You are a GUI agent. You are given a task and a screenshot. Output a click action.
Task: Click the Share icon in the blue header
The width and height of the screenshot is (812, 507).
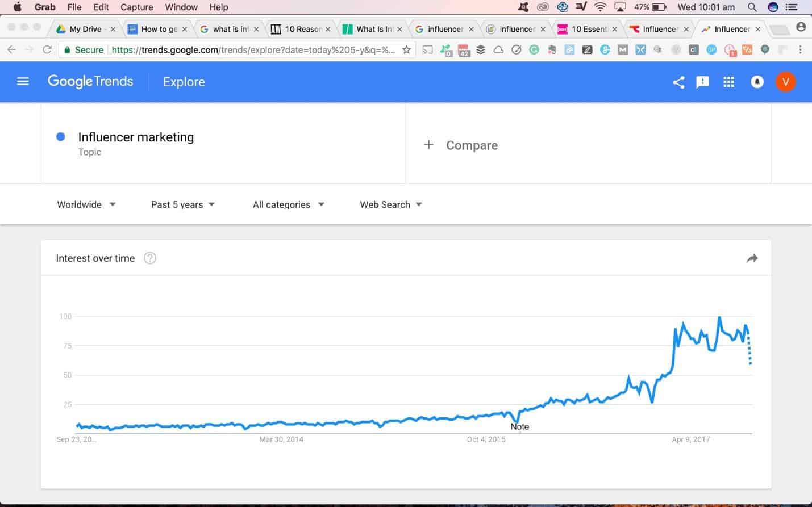pos(678,82)
